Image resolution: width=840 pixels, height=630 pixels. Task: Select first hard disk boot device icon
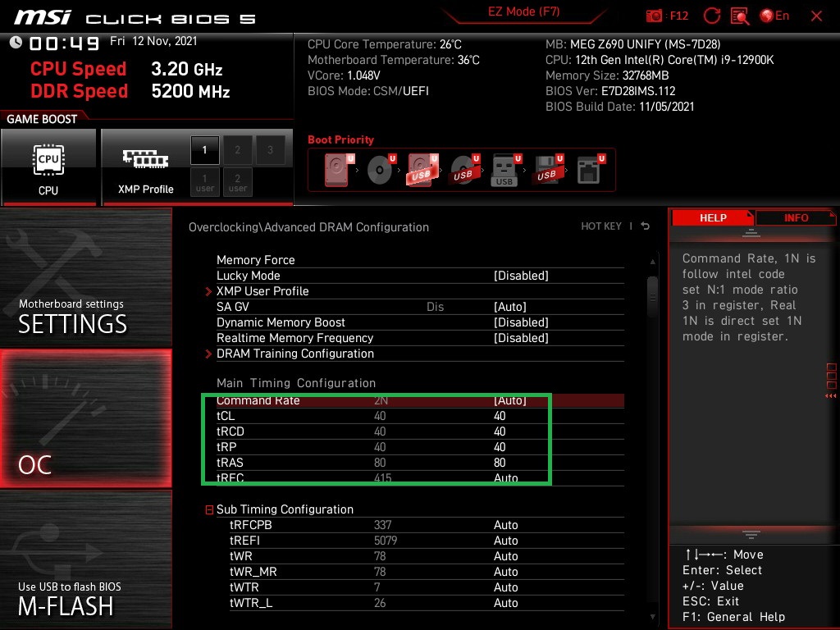(x=339, y=170)
